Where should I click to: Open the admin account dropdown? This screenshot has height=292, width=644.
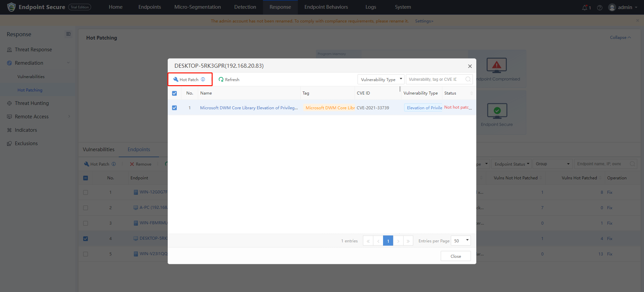[624, 7]
